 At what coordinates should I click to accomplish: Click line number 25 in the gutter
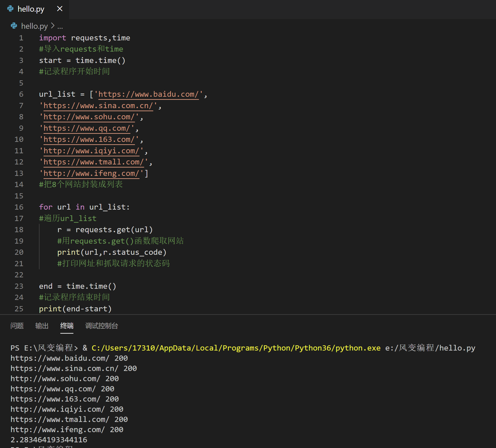19,309
